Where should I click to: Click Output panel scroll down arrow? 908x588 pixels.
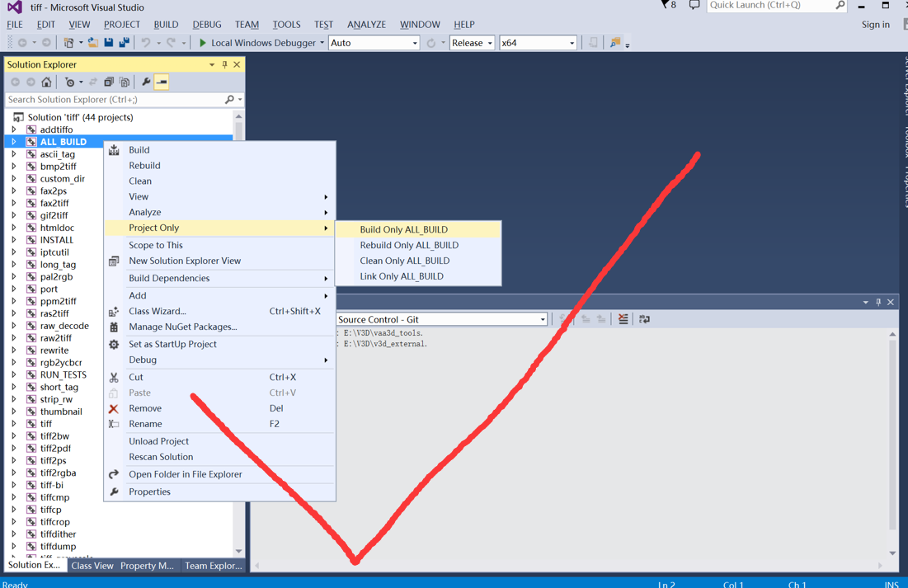892,553
